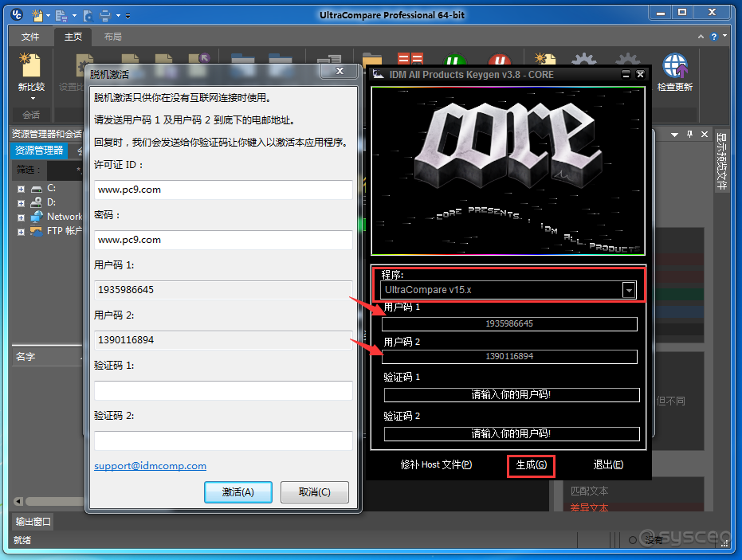The height and width of the screenshot is (560, 742).
Task: Click the save-report icon in quick access toolbar
Action: [61, 16]
